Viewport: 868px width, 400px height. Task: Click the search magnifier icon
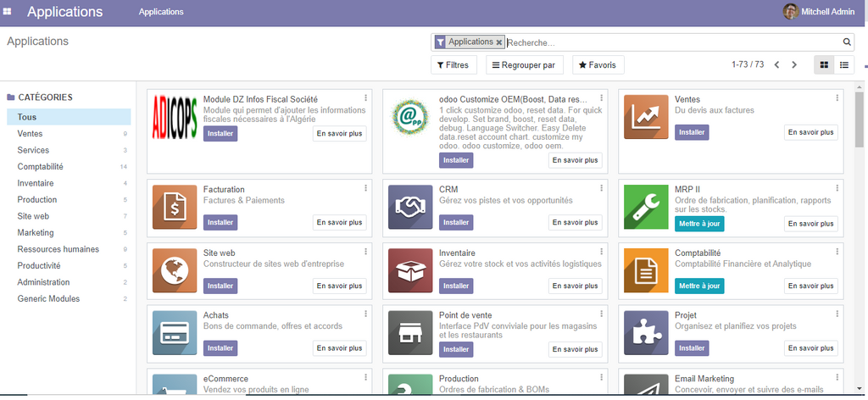pyautogui.click(x=847, y=42)
